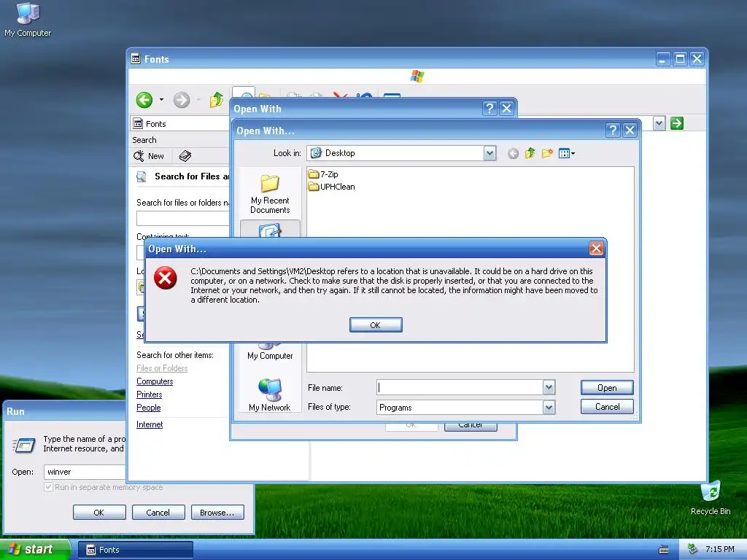Open Back history dropdown in Fonts window
This screenshot has width=747, height=560.
click(161, 100)
